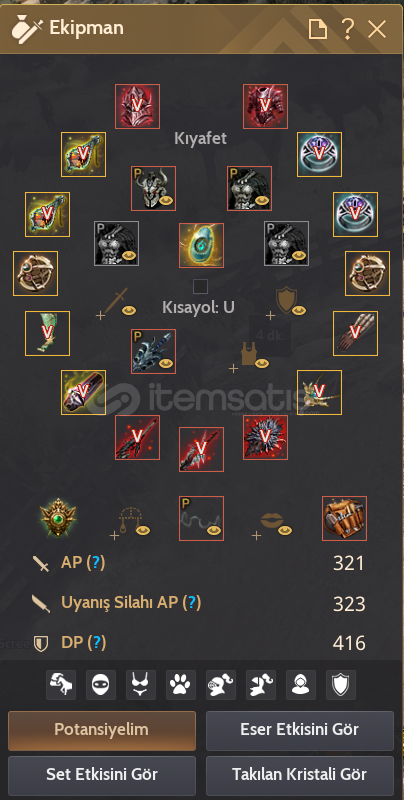
Task: Open the help question mark in title bar
Action: (347, 30)
